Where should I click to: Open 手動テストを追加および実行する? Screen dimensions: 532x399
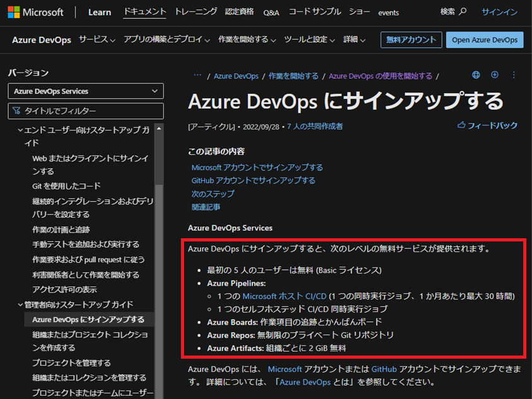coord(86,245)
